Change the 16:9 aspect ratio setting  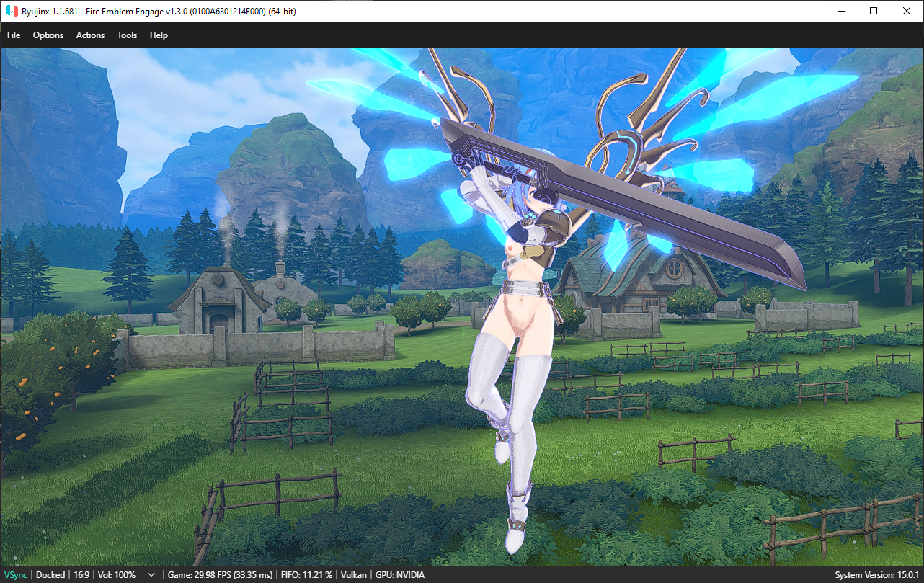pos(81,575)
